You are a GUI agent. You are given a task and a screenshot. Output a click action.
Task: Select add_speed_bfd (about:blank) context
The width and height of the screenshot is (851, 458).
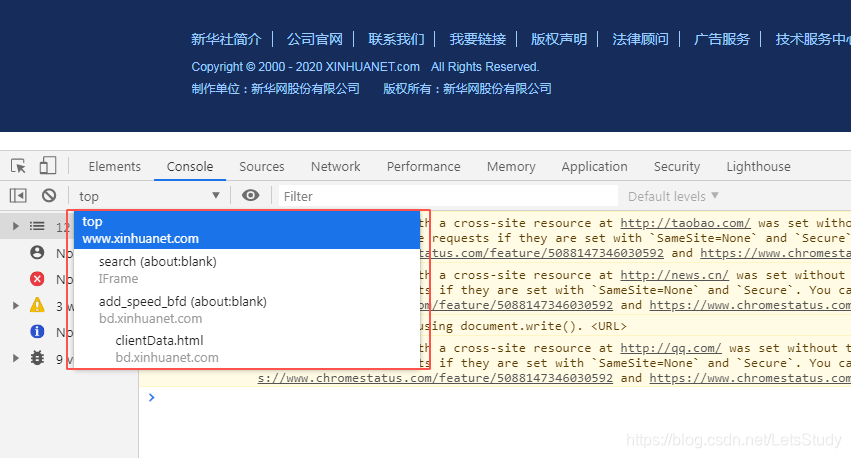tap(247, 309)
